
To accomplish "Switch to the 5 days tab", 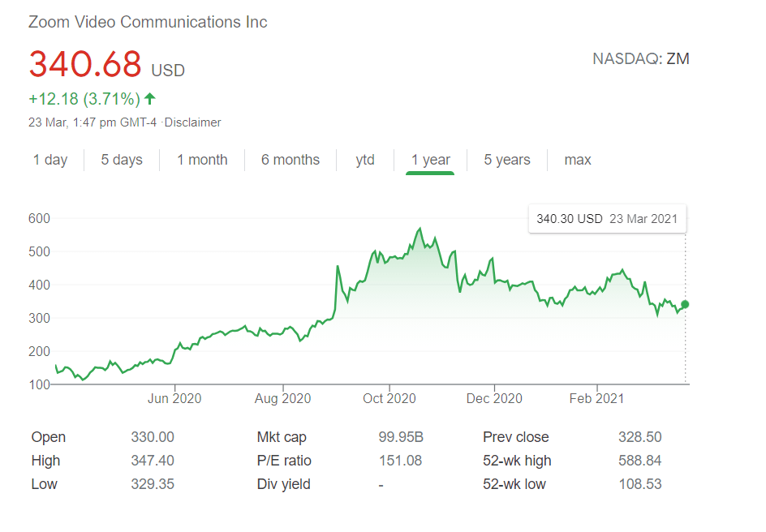I will coord(122,160).
